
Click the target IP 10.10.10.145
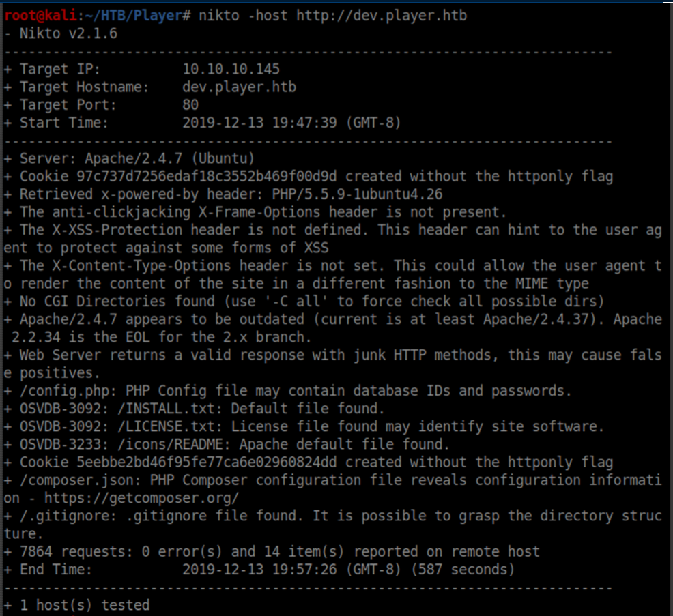(x=231, y=69)
